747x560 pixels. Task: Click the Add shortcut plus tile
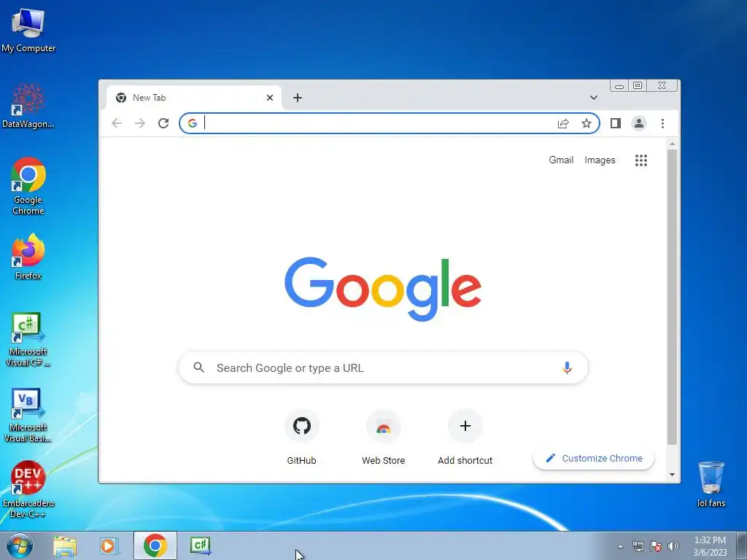click(x=465, y=436)
